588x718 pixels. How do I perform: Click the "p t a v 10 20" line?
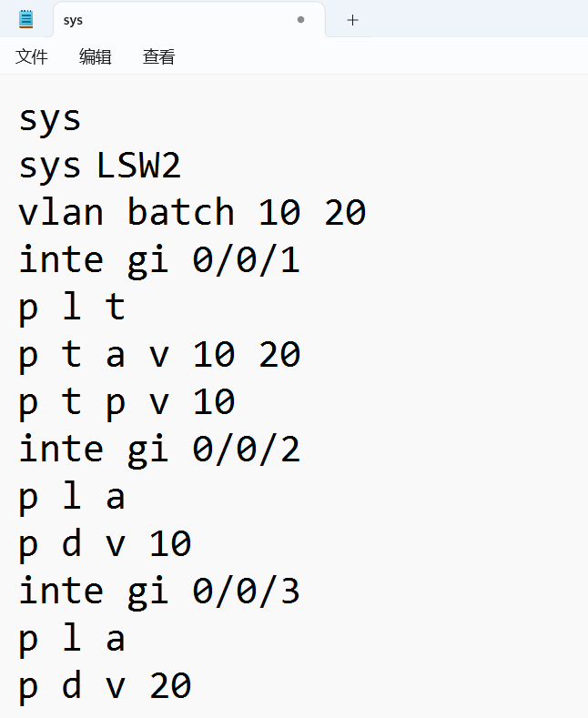159,355
